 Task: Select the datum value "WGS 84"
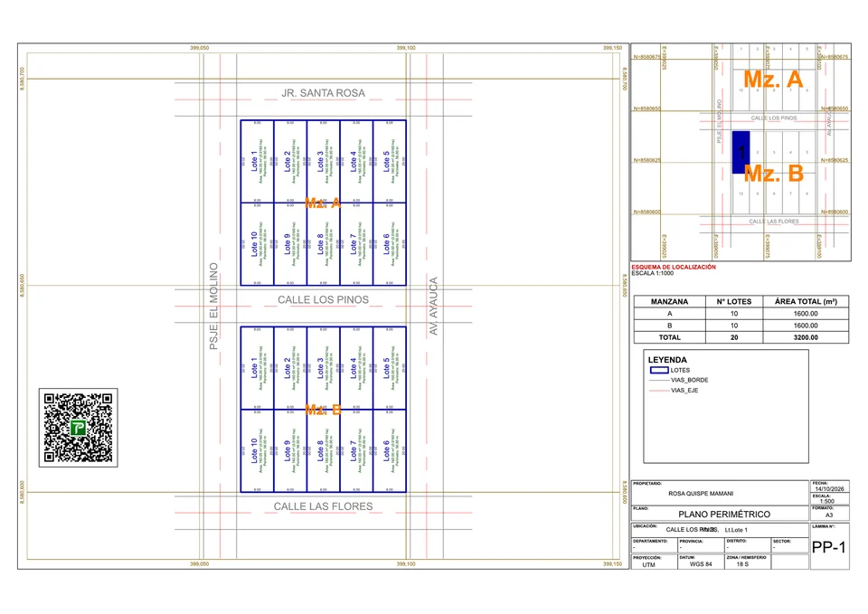[x=701, y=564]
